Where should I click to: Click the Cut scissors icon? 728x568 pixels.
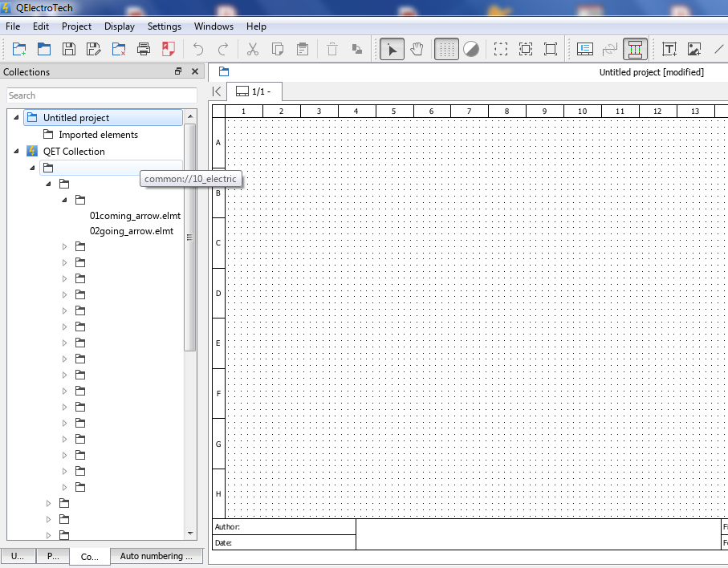[252, 49]
